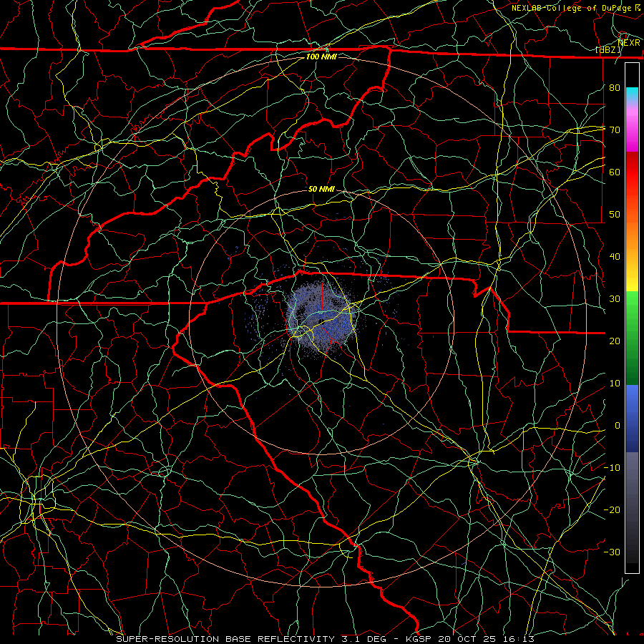
Task: Click the 20 value on dBZ scale
Action: pos(615,341)
